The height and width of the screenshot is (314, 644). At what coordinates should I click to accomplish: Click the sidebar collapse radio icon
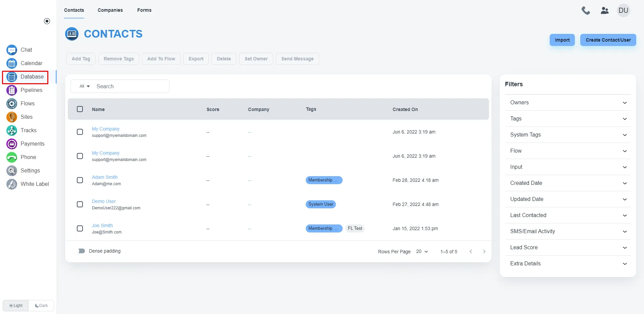pyautogui.click(x=47, y=21)
